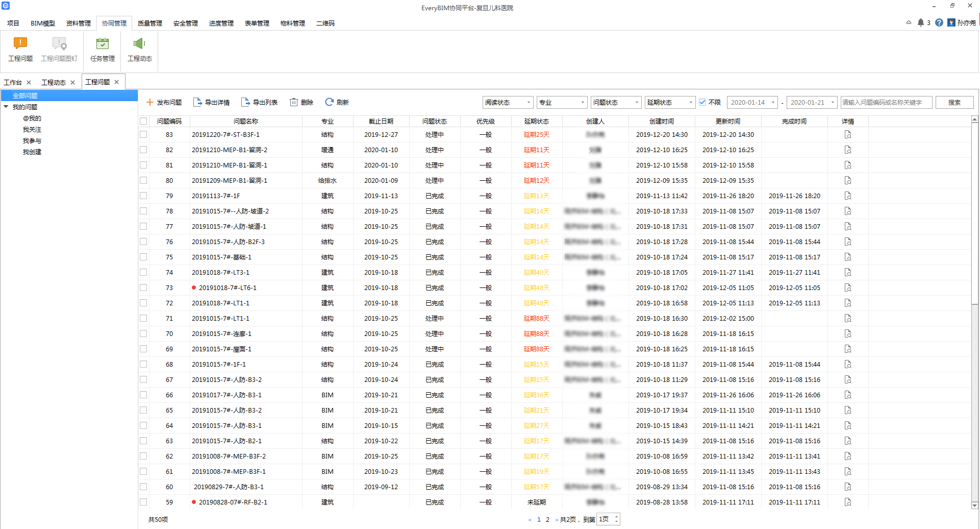Close the 工作台 tab

point(29,82)
